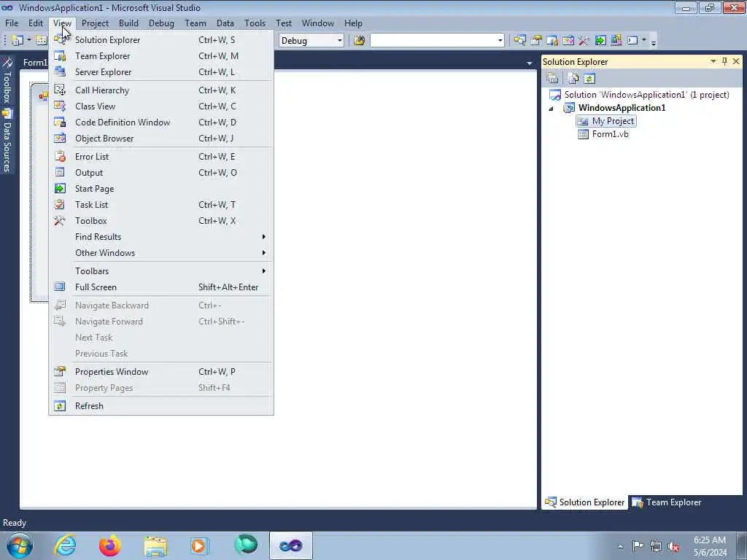The width and height of the screenshot is (747, 560).
Task: Expand the Find Results submenu
Action: coord(161,237)
